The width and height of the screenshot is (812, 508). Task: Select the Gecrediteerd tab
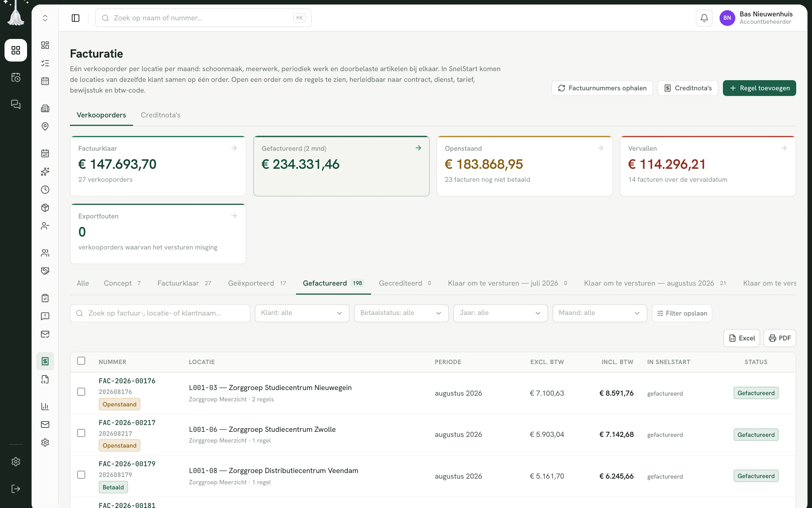click(x=405, y=283)
